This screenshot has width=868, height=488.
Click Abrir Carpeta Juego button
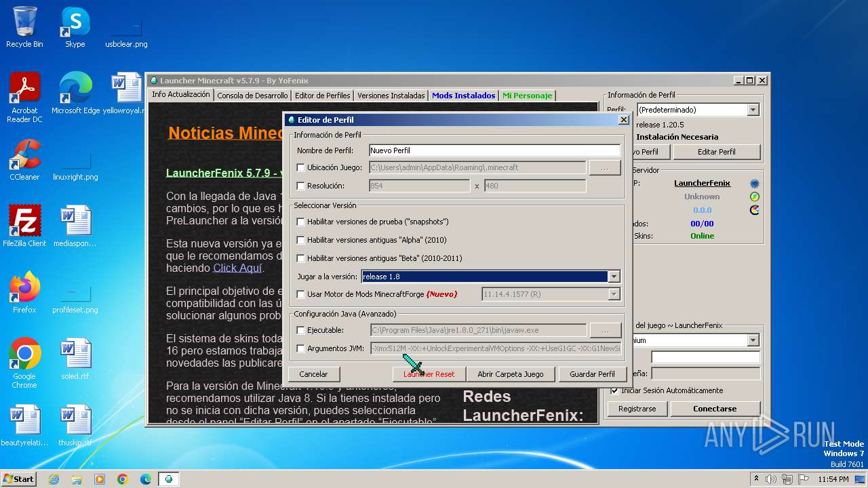pos(510,374)
